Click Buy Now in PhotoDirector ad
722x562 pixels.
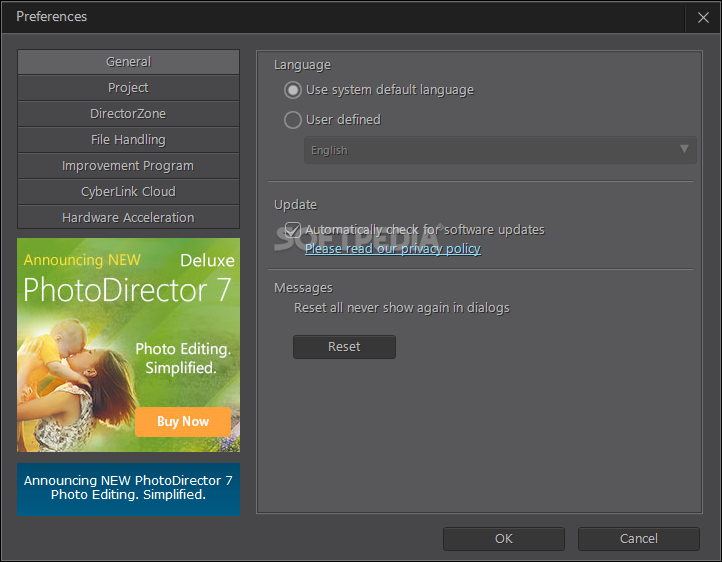pyautogui.click(x=183, y=422)
